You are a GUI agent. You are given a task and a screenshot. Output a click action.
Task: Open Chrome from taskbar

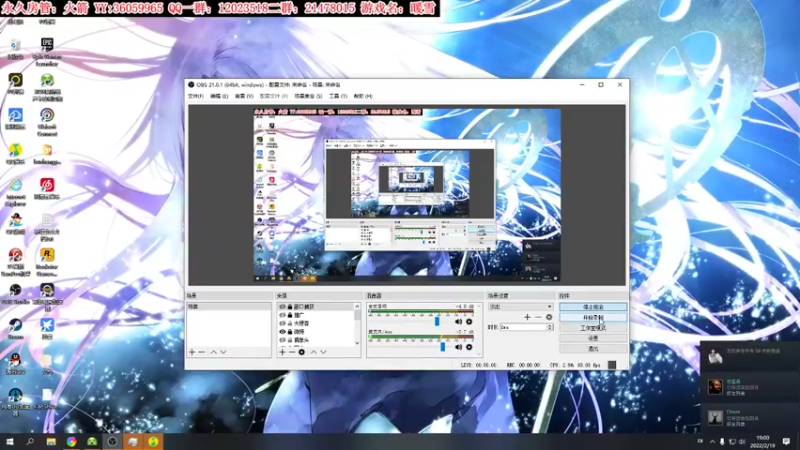point(71,441)
